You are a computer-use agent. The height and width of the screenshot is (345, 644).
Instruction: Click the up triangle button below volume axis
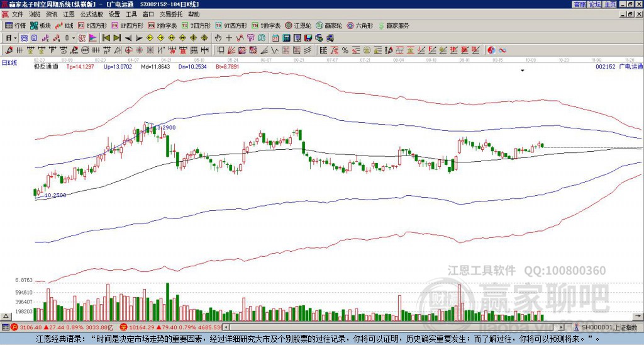(6, 316)
